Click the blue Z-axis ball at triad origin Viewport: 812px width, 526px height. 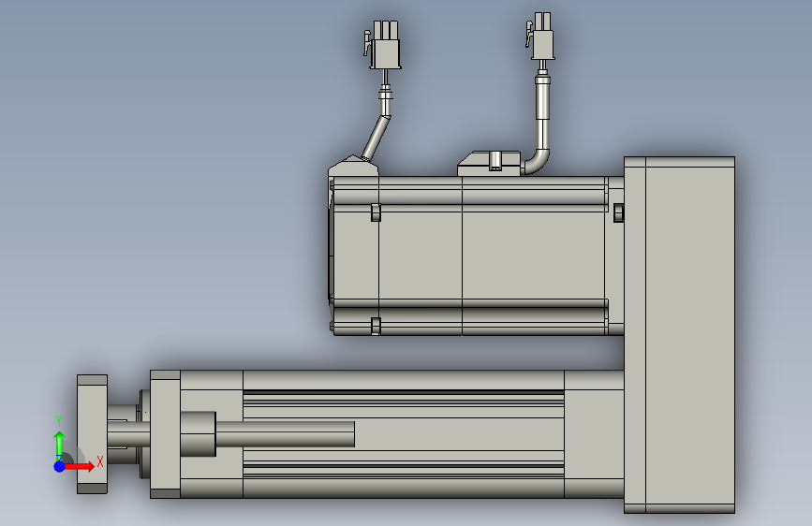click(x=60, y=466)
